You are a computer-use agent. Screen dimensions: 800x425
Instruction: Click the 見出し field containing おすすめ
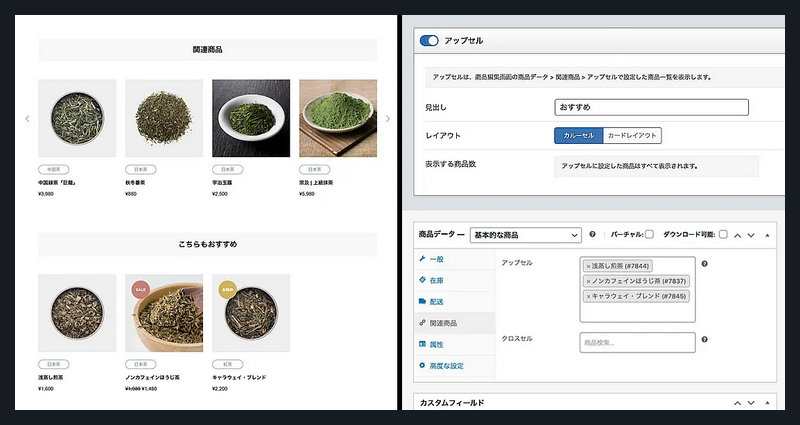point(652,107)
